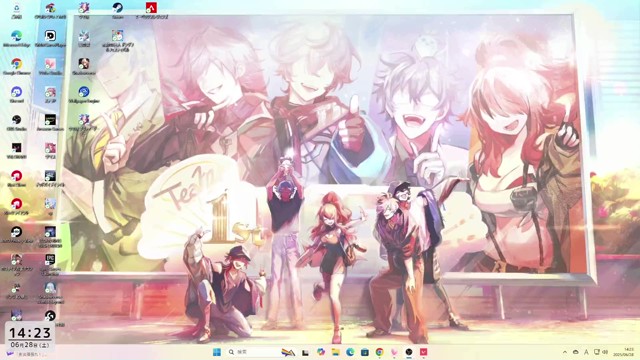The image size is (640, 360).
Task: Expand the hidden system tray icons chevron
Action: click(x=565, y=352)
